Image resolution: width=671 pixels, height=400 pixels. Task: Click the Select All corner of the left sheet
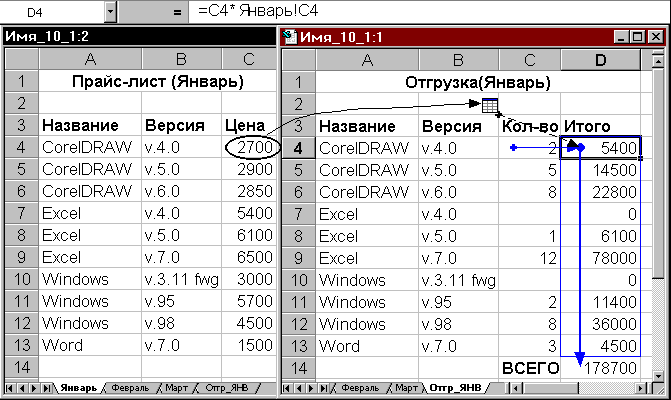[22, 59]
